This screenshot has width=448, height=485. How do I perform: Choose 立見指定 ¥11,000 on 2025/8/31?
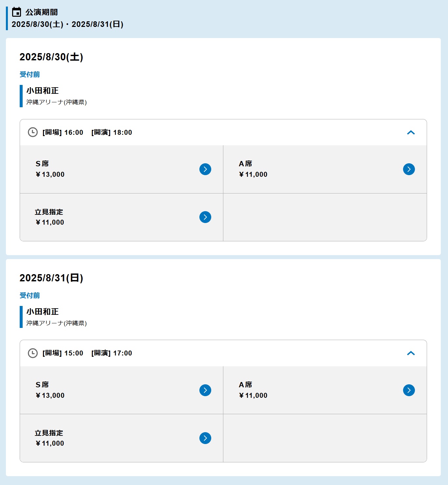point(122,438)
